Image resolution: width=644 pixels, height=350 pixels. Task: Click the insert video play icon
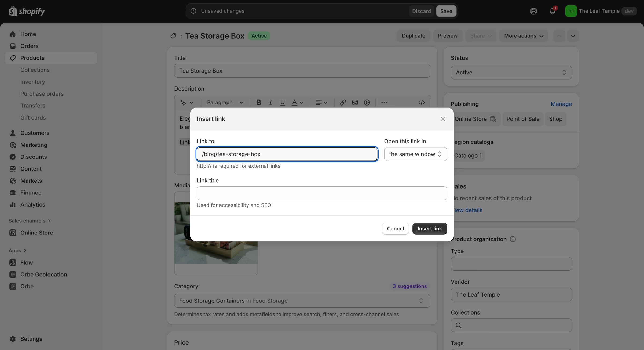pos(367,103)
